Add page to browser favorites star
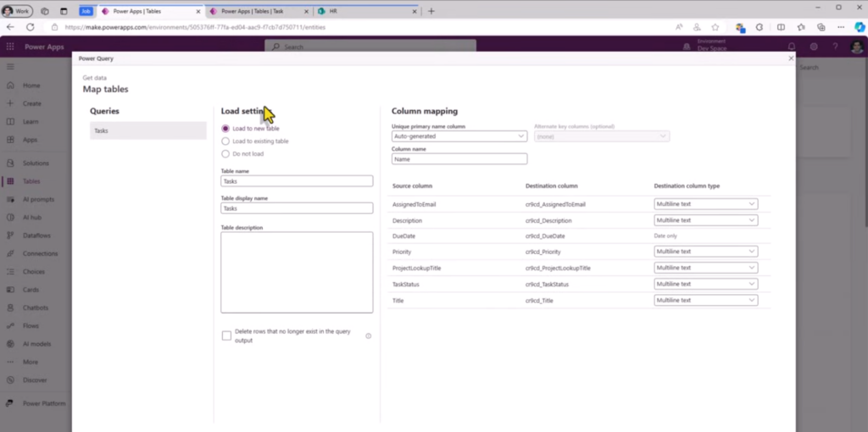The image size is (868, 432). (715, 27)
